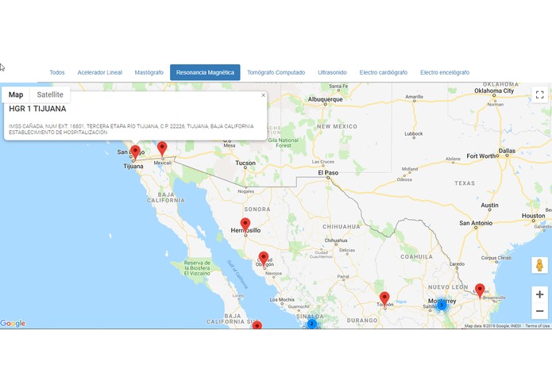The width and height of the screenshot is (552, 392).
Task: Click the Chihuahua city label
Action: (336, 240)
